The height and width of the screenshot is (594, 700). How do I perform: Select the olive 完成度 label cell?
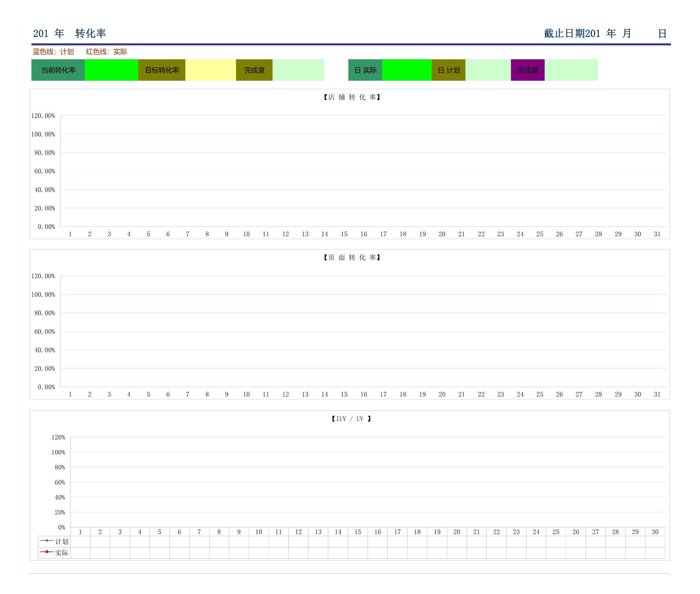point(254,70)
